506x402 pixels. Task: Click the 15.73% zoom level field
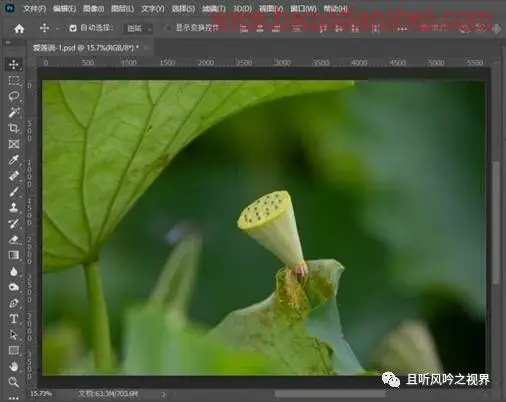pyautogui.click(x=41, y=394)
